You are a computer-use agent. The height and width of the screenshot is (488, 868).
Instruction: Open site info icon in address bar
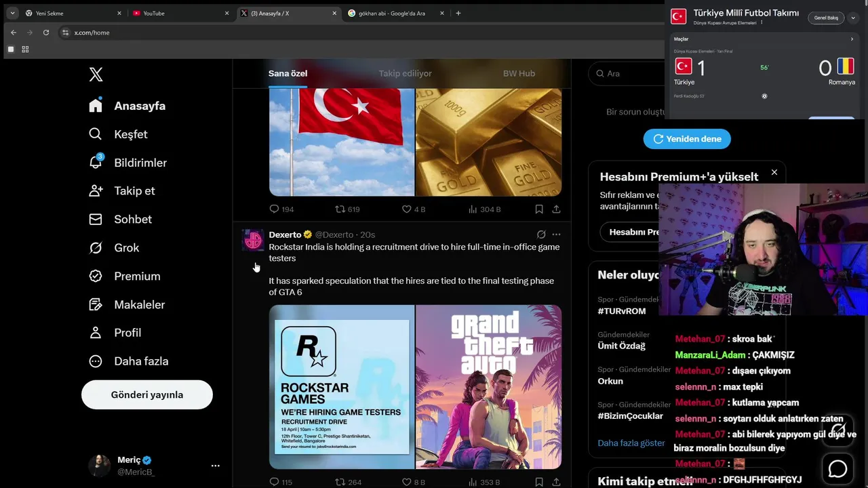point(65,33)
